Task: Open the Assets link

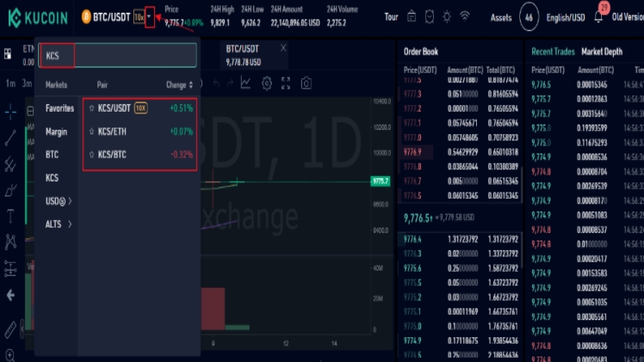Action: click(x=501, y=17)
